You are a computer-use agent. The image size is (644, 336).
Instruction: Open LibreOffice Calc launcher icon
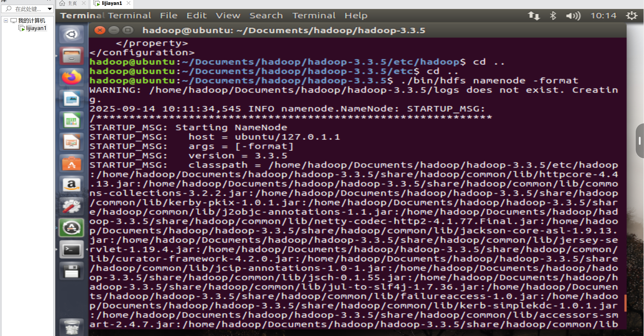(x=72, y=121)
